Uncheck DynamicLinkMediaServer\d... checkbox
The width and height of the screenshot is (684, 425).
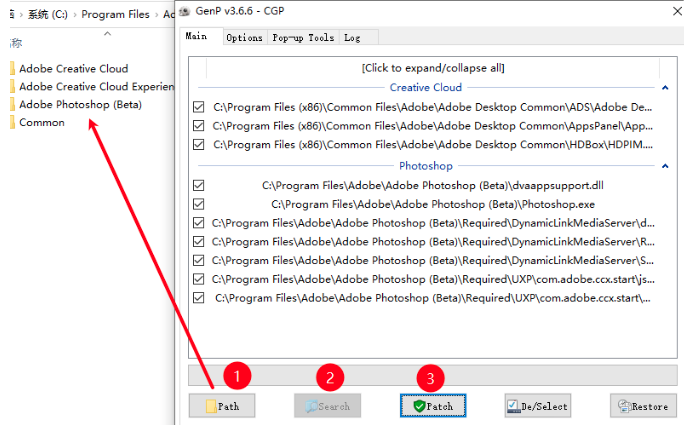pos(198,223)
